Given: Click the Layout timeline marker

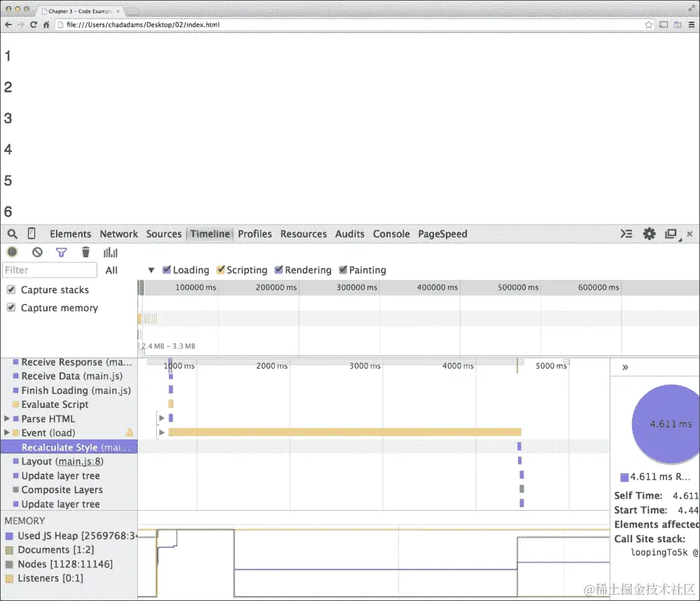Looking at the screenshot, I should 519,460.
